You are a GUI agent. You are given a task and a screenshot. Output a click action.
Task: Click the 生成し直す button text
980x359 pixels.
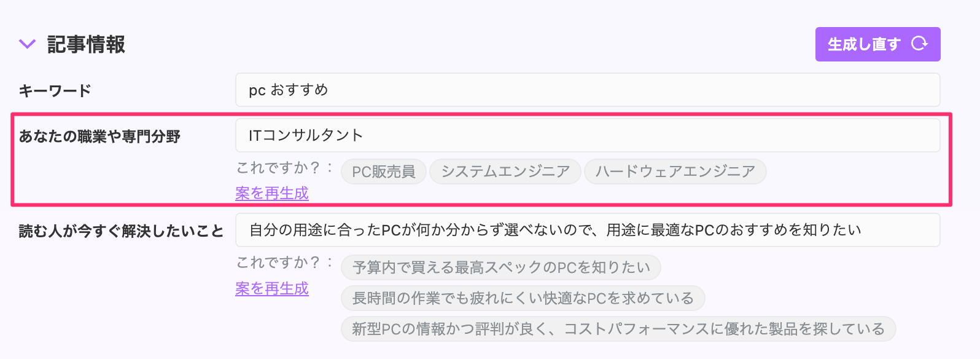click(x=864, y=44)
